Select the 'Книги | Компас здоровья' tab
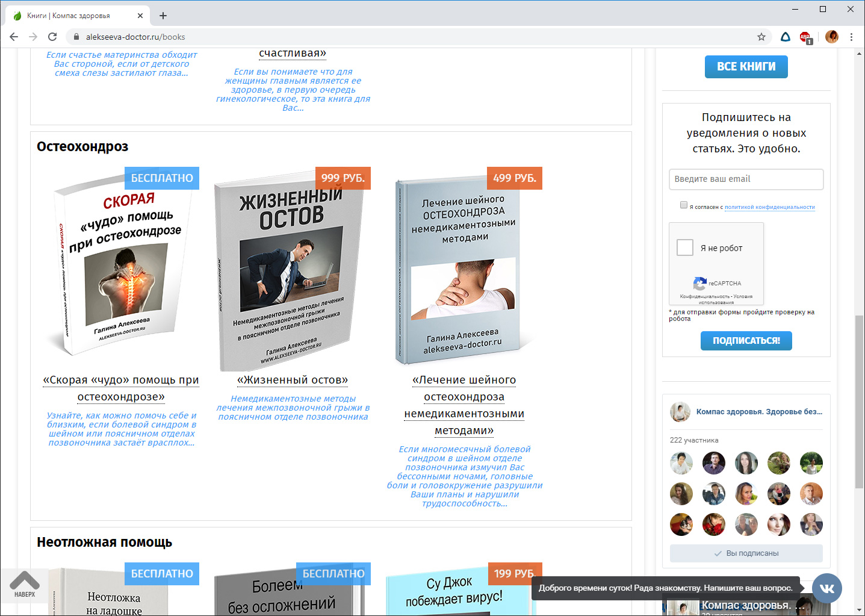This screenshot has width=865, height=616. pyautogui.click(x=78, y=16)
